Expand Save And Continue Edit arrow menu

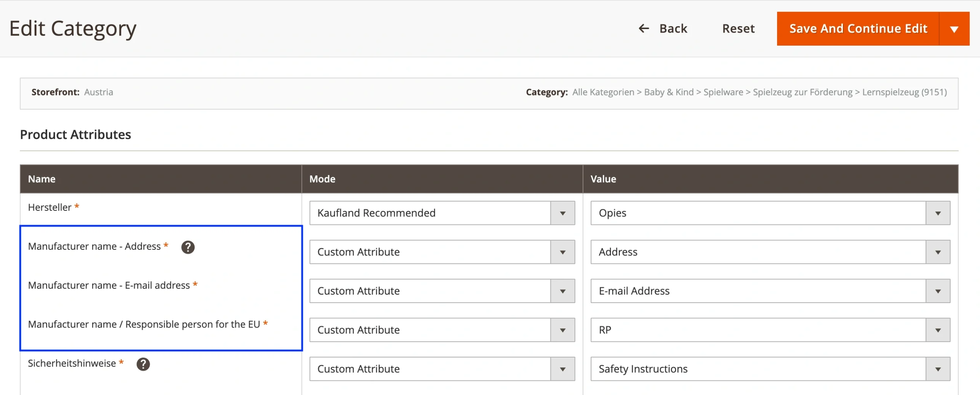[x=954, y=29]
